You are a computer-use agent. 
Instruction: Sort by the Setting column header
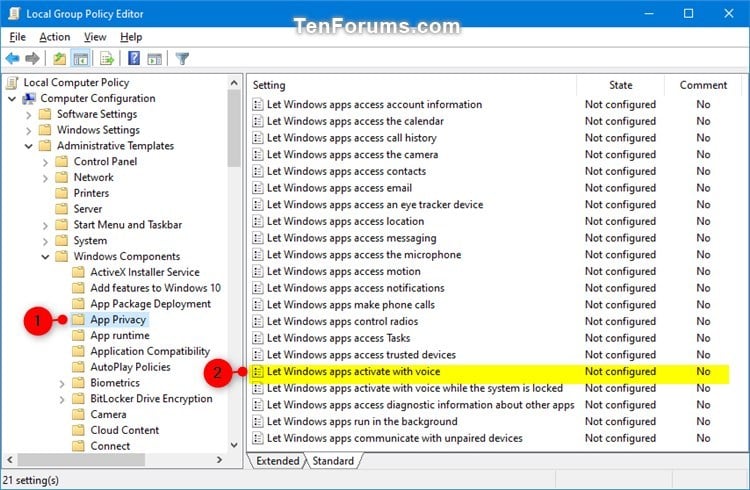click(412, 85)
